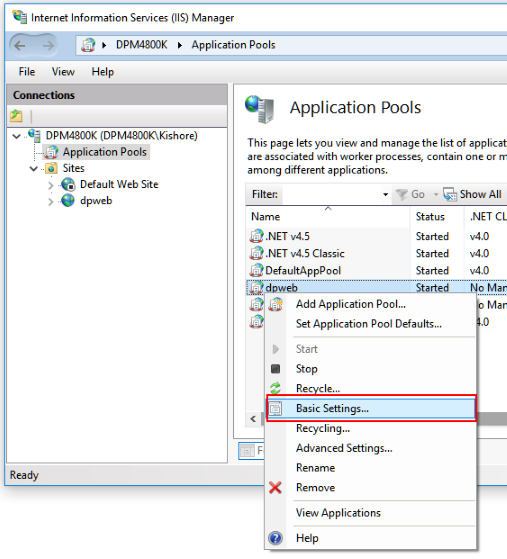Click the dpweb pool row icon
The width and height of the screenshot is (507, 559).
[256, 287]
